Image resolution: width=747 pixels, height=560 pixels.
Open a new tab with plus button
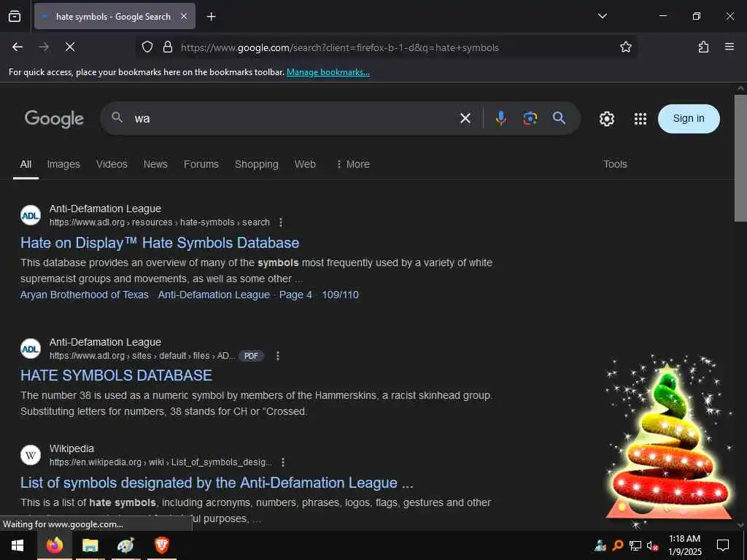[x=211, y=17]
